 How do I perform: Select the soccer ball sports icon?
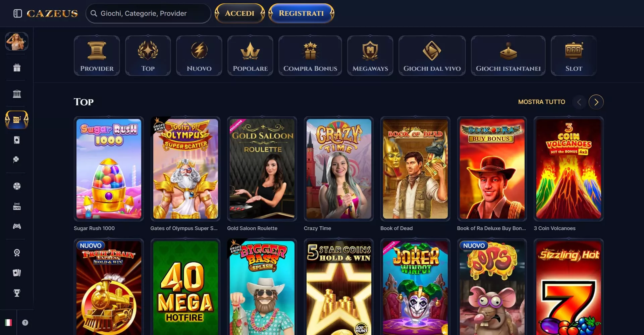(x=17, y=186)
